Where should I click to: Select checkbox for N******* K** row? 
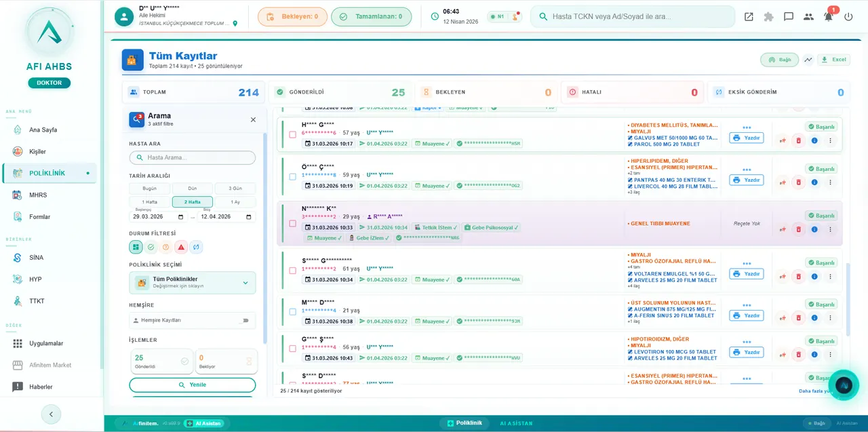[x=293, y=223]
